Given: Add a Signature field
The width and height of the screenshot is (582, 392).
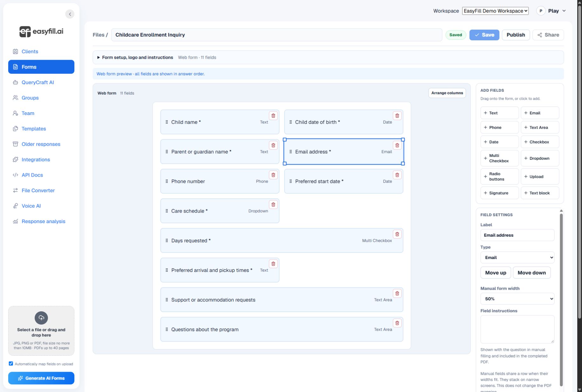Looking at the screenshot, I should pos(499,193).
